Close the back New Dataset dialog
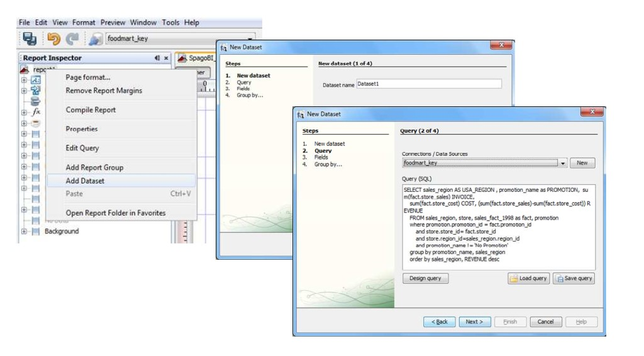Image resolution: width=644 pixels, height=356 pixels. click(501, 45)
